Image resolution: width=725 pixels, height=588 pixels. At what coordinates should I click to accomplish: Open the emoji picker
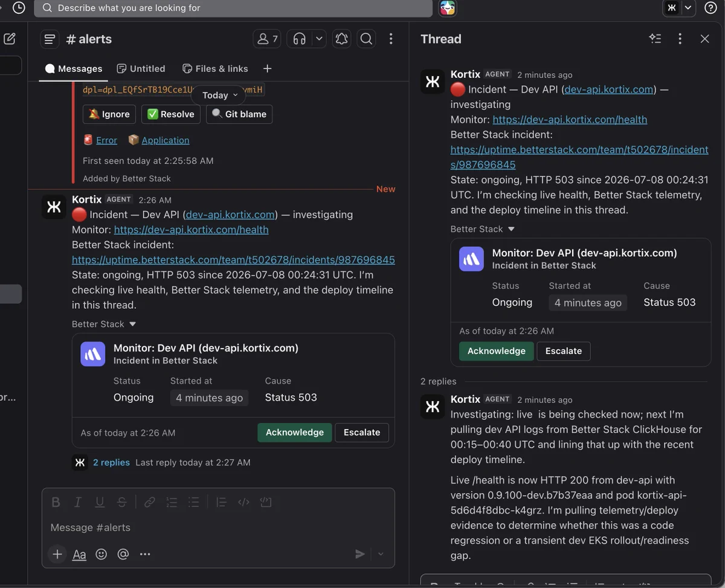[x=101, y=554]
